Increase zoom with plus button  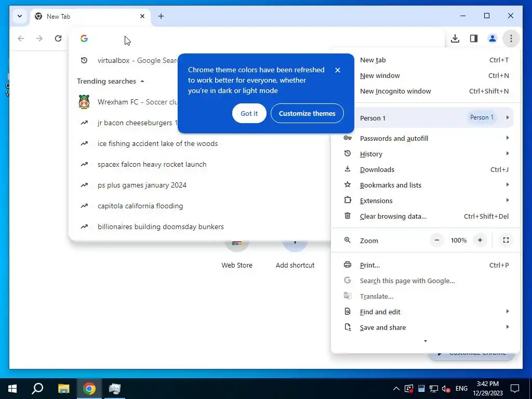pos(480,240)
